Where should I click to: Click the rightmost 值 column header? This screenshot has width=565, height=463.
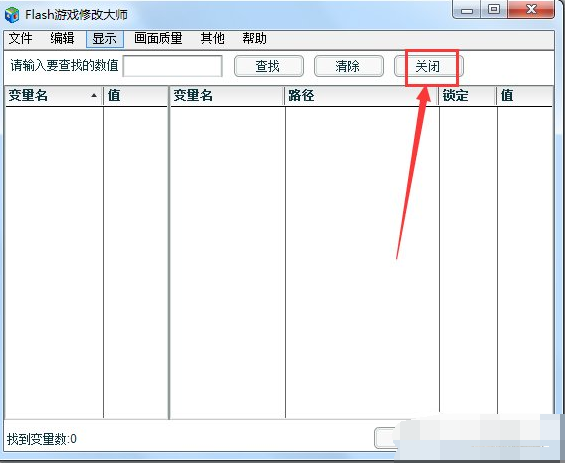tap(525, 96)
